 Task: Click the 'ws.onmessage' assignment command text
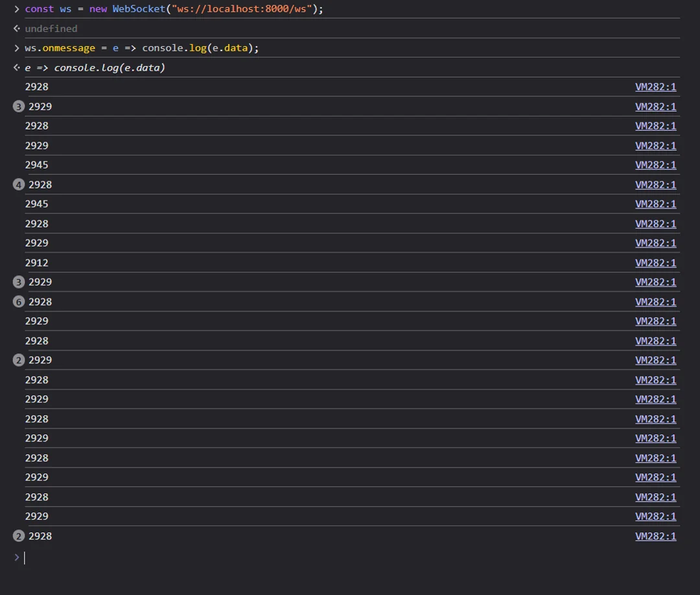click(x=141, y=48)
